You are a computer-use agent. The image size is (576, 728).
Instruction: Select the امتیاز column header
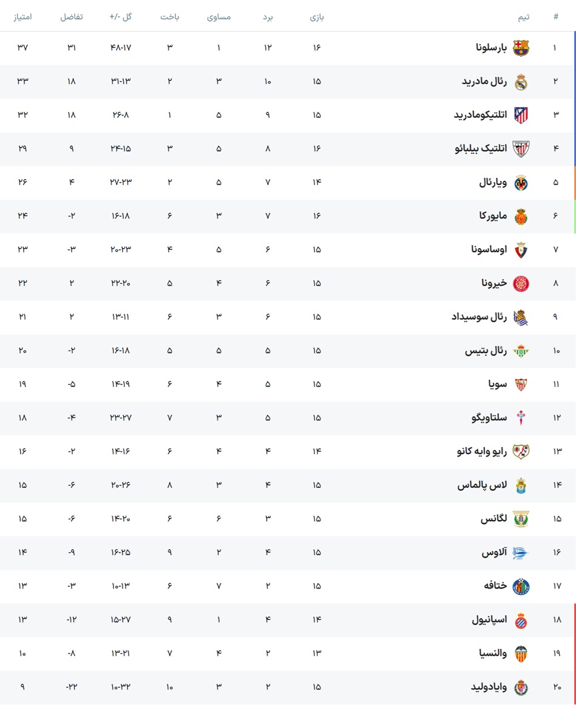point(22,17)
